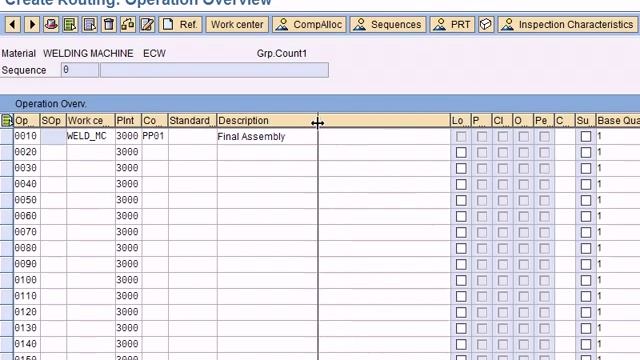
Task: Click the SOp cell for operation 0010
Action: 53,136
